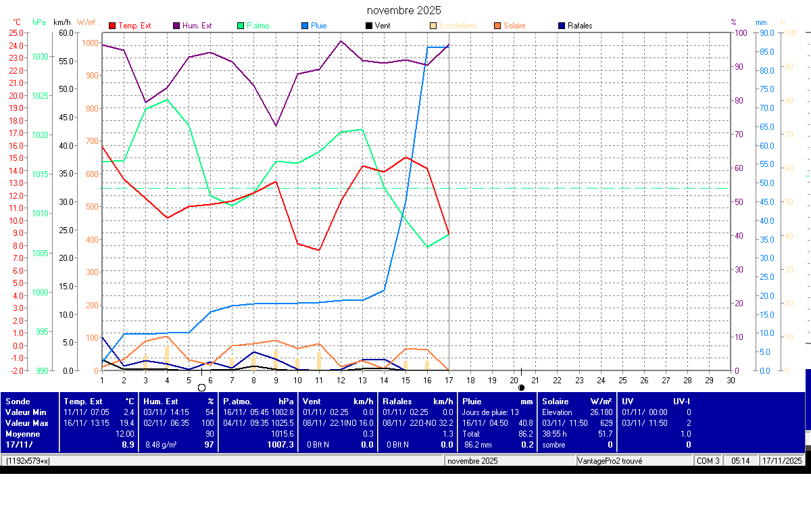
Task: Click the orange Solaire legend marker
Action: click(x=497, y=26)
